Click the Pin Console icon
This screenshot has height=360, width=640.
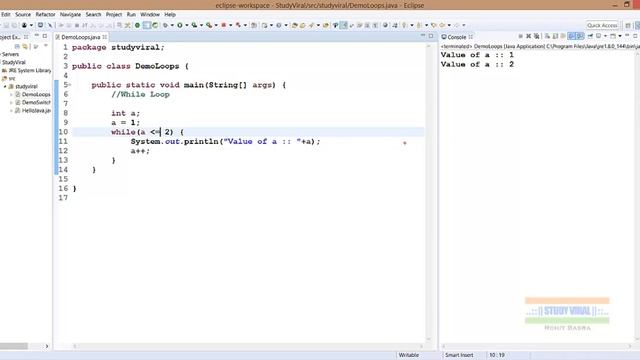pyautogui.click(x=590, y=36)
